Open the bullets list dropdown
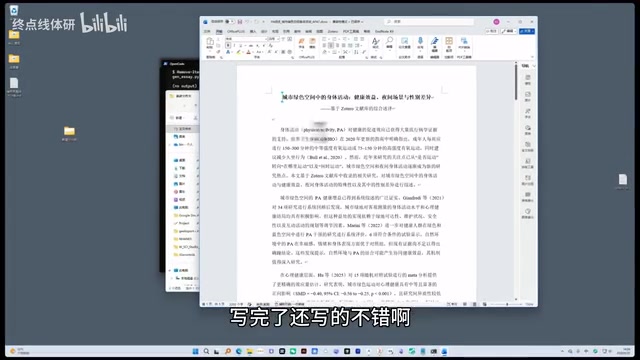640x360 pixels. tap(329, 39)
